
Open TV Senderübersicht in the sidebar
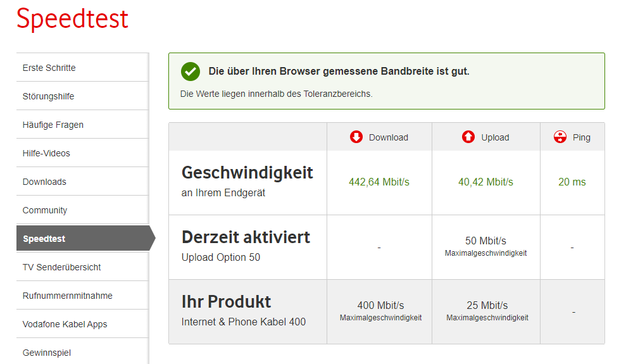(x=62, y=267)
